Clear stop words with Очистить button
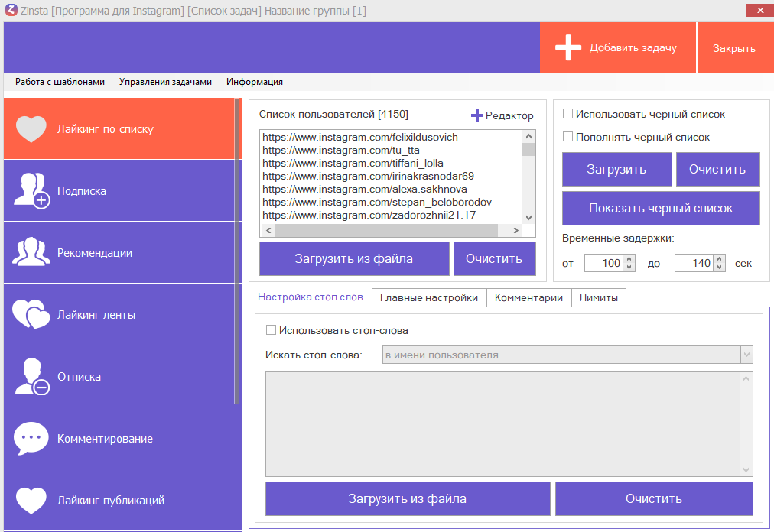The height and width of the screenshot is (532, 774). click(x=654, y=498)
